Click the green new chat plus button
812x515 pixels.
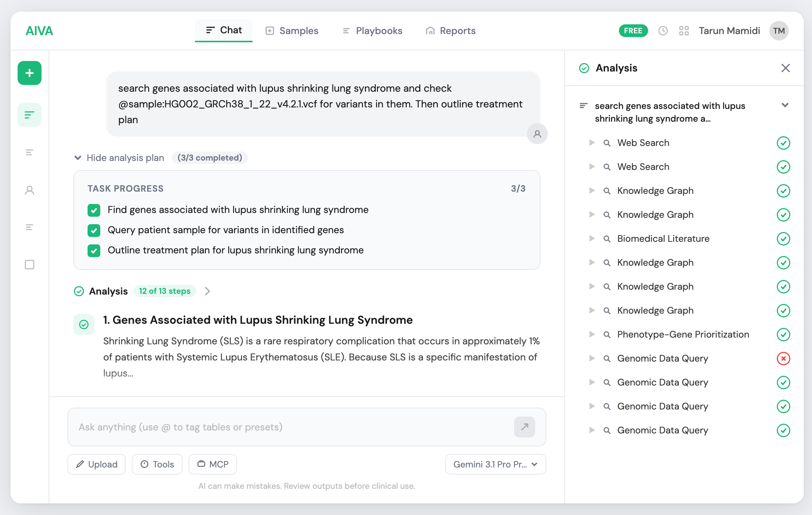click(30, 73)
